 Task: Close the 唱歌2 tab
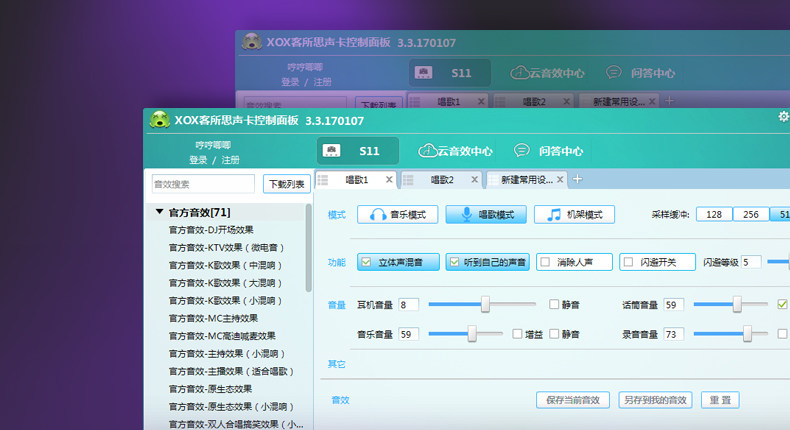click(474, 179)
